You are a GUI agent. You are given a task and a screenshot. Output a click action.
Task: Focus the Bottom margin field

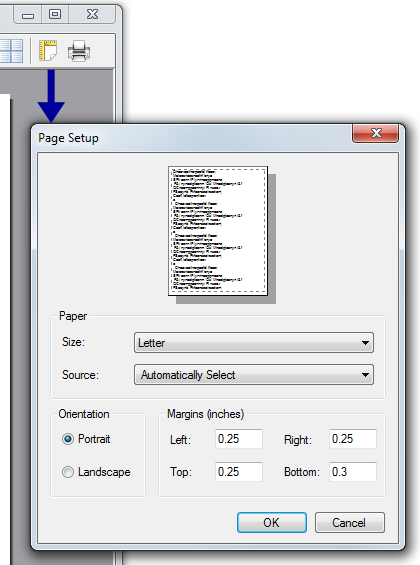(353, 472)
